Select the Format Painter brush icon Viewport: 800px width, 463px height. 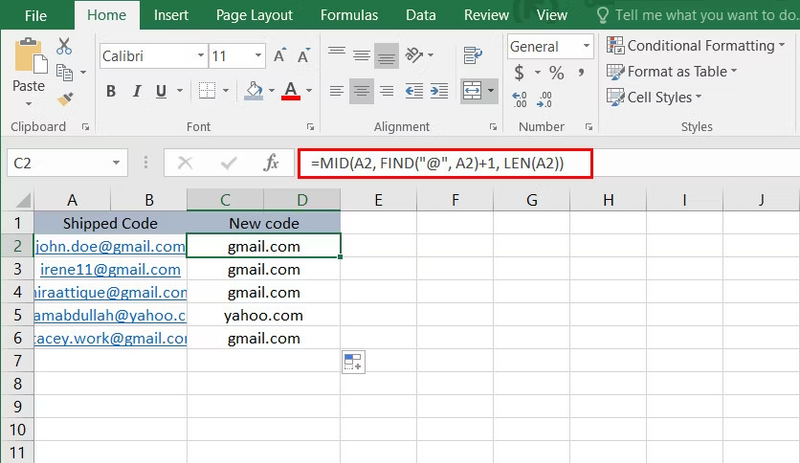[x=65, y=99]
